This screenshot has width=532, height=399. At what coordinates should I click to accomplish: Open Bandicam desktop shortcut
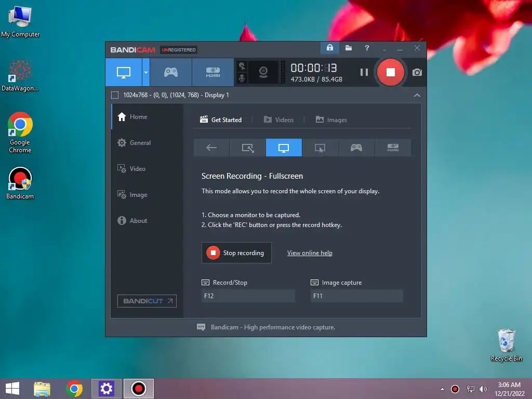[x=20, y=183]
